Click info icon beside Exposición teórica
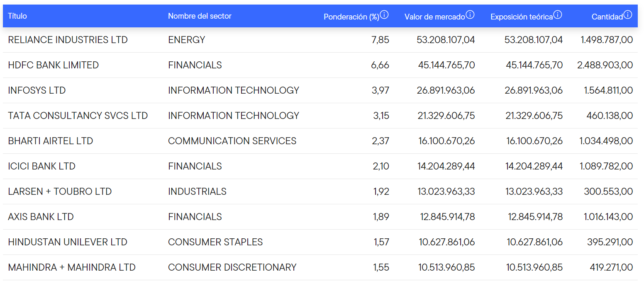The height and width of the screenshot is (281, 644). (x=558, y=15)
